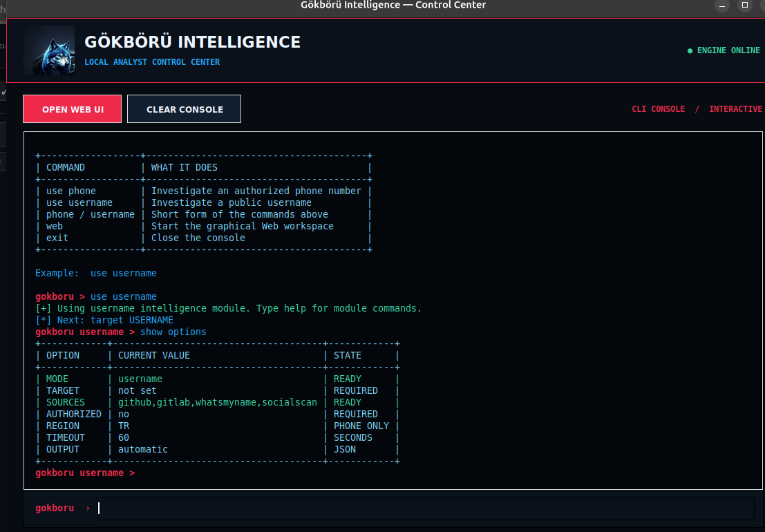Click the CLI CONSOLE label
Screen dimensions: 765x532
click(x=658, y=108)
